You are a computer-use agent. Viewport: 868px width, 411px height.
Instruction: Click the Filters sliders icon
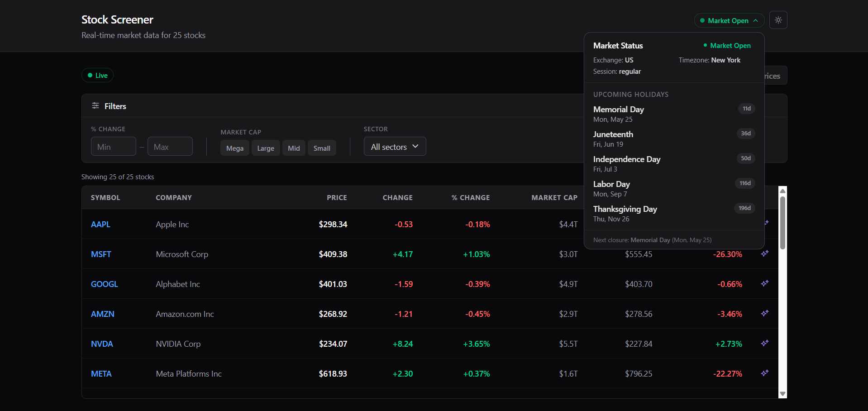(x=95, y=105)
